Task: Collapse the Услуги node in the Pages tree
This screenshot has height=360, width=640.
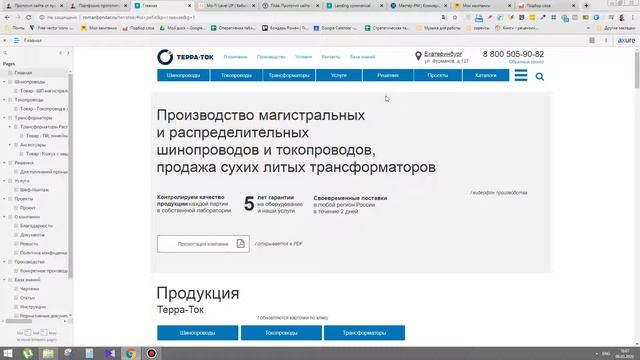Action: [x=4, y=181]
